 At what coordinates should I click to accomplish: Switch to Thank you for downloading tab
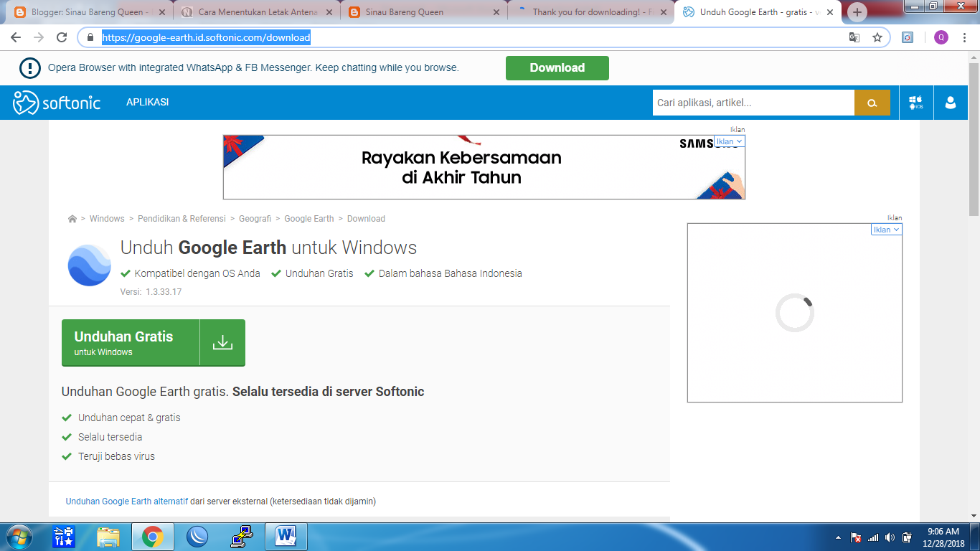(x=590, y=12)
